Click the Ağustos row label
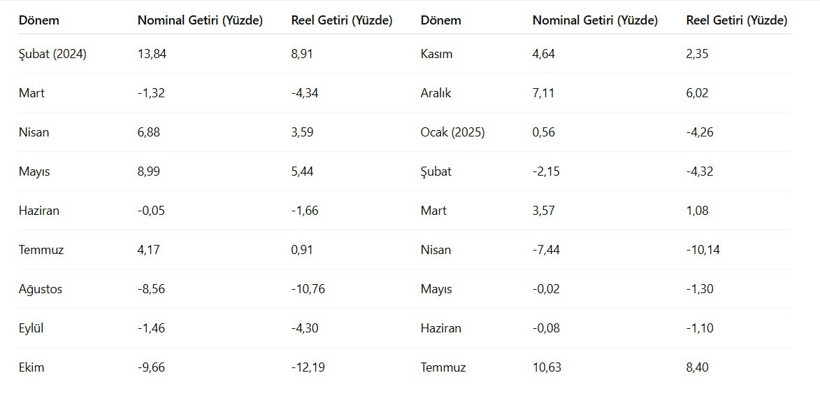820x408 pixels. coord(41,289)
